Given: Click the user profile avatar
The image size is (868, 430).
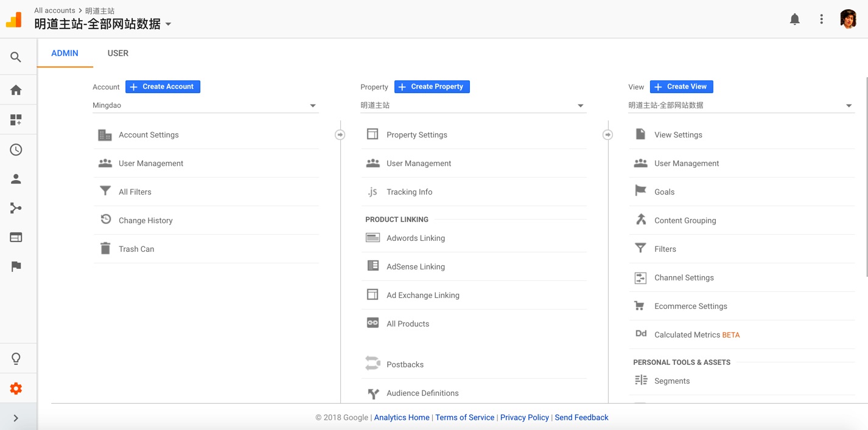Looking at the screenshot, I should pos(848,19).
